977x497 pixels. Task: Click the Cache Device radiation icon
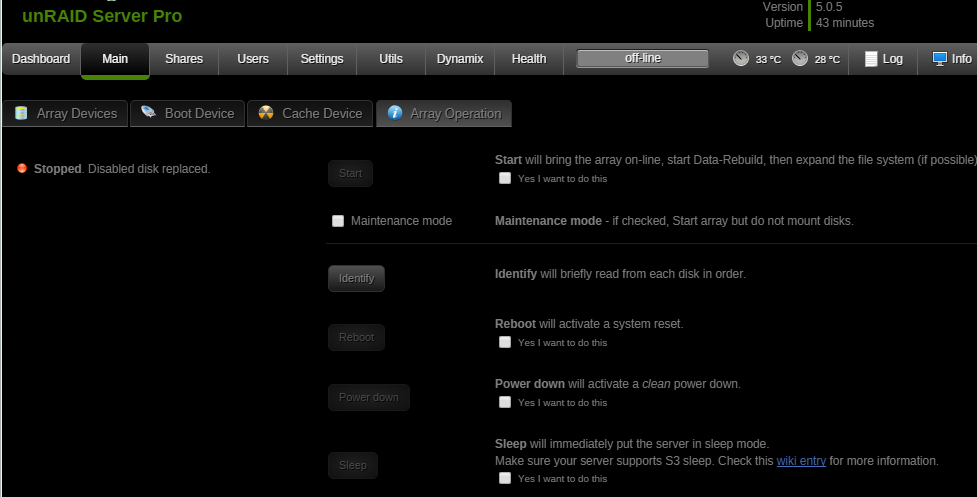(x=266, y=113)
